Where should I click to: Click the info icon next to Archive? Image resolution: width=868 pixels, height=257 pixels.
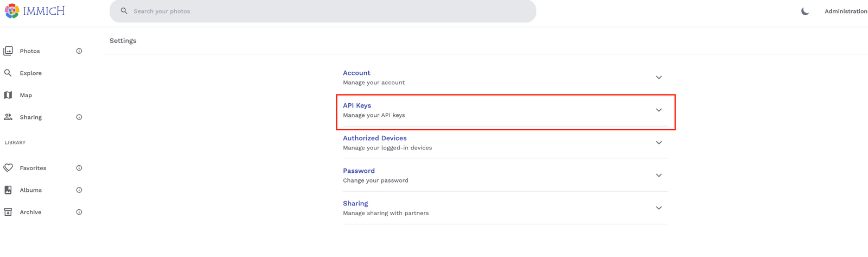(79, 212)
